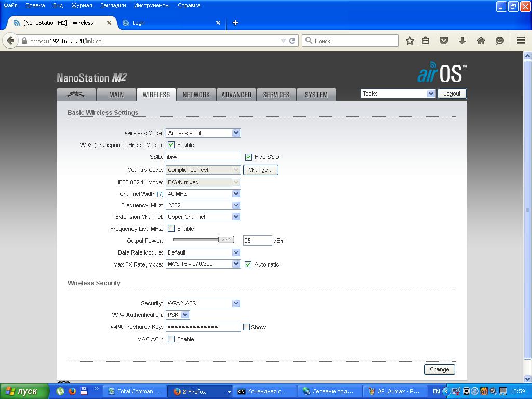
Task: Go back with the browser back arrow
Action: 10,41
